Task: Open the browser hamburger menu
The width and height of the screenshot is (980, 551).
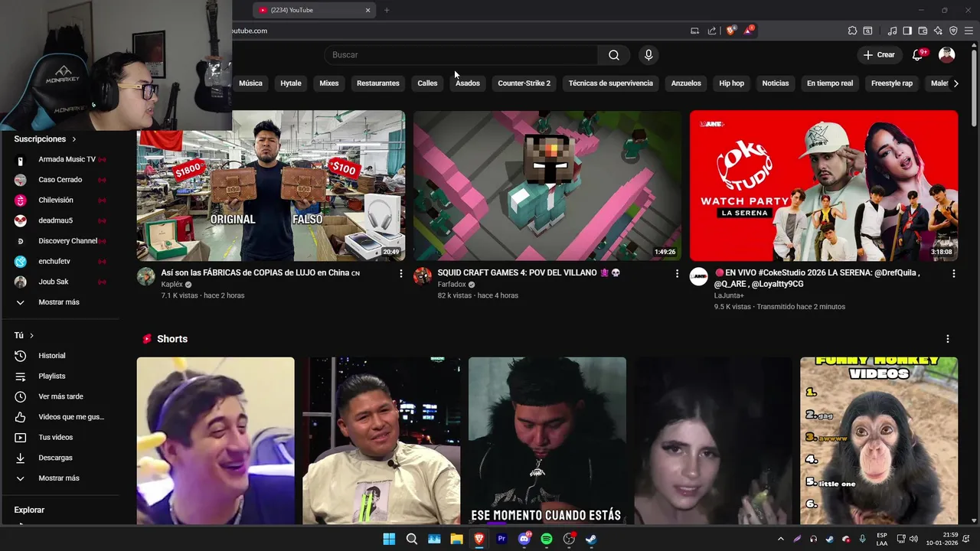Action: tap(969, 31)
